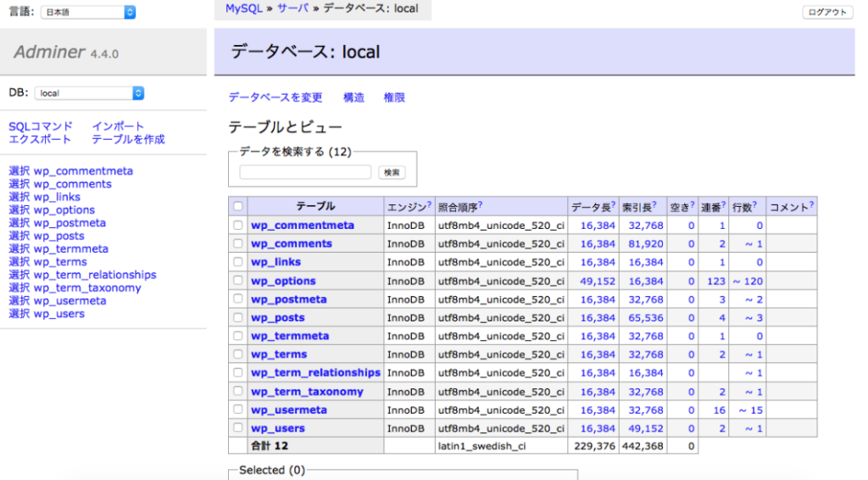Go to 権限 privileges page
868x480 pixels.
click(x=394, y=98)
